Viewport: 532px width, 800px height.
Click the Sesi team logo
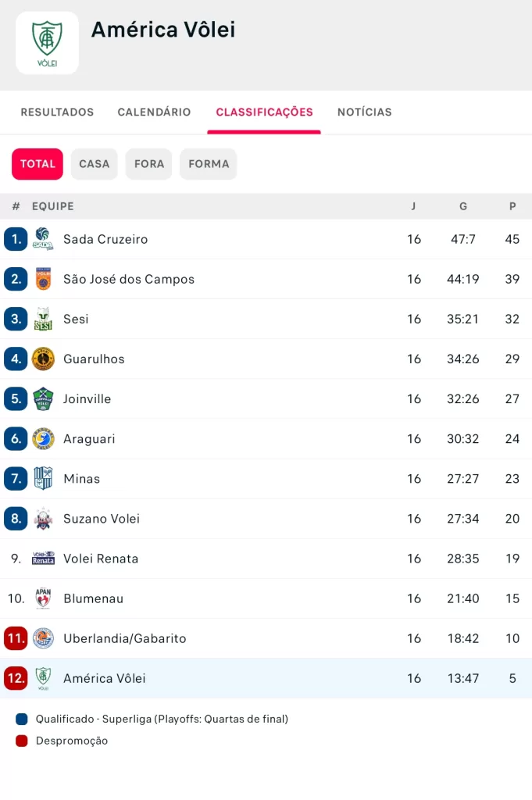coord(43,319)
